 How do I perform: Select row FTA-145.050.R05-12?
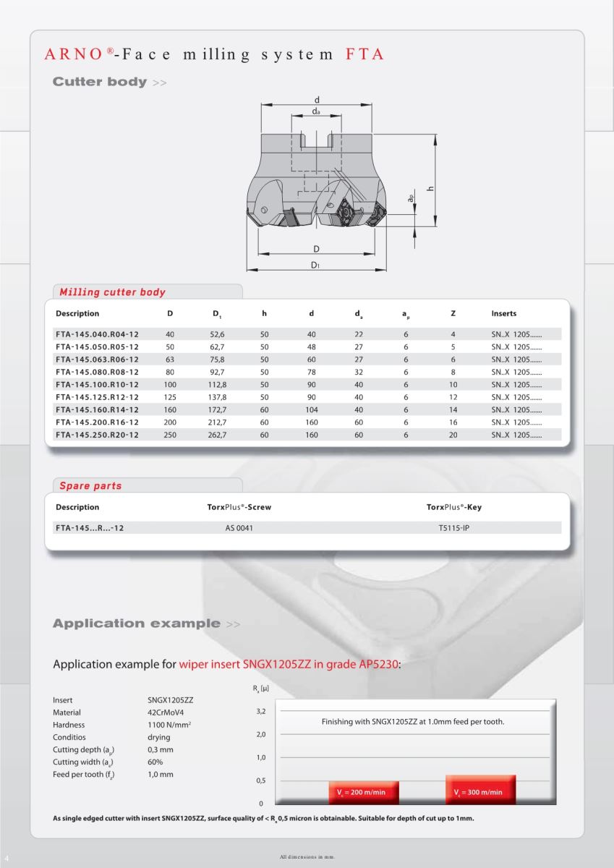click(x=307, y=347)
